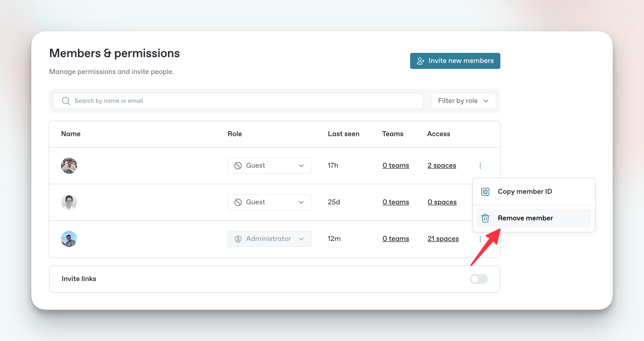Click the search magnifier icon
The height and width of the screenshot is (341, 644).
[x=66, y=101]
